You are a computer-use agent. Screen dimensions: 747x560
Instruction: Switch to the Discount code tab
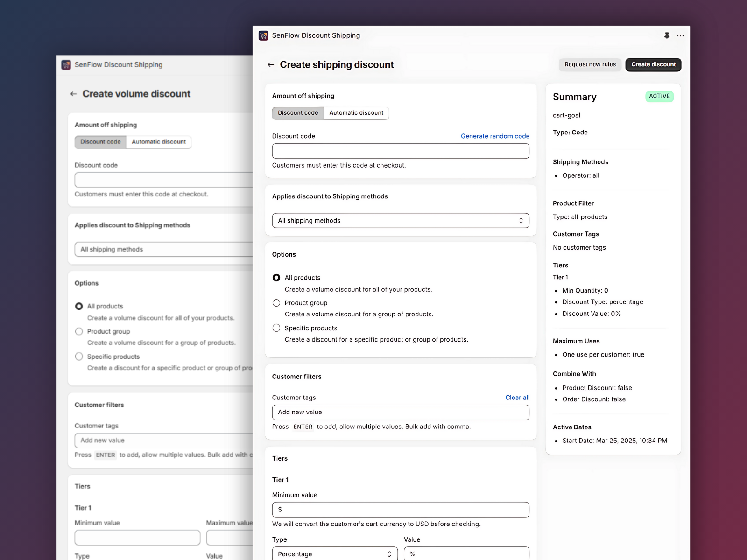(x=298, y=113)
